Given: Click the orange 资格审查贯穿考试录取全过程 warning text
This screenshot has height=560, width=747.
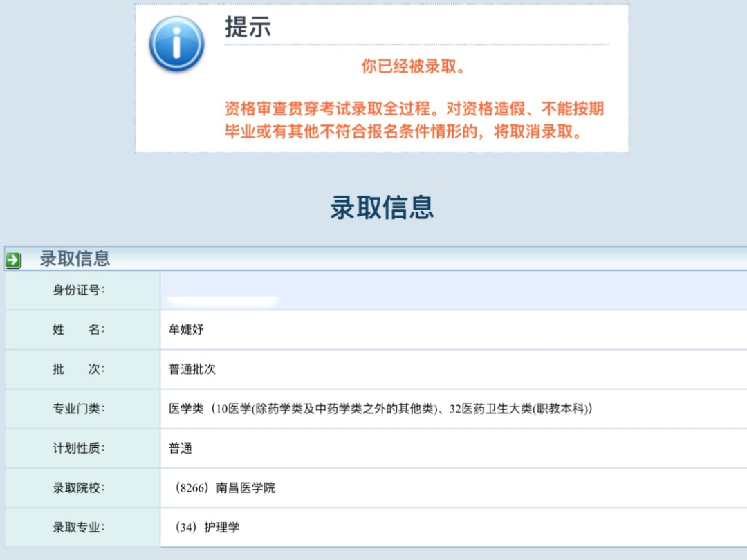Looking at the screenshot, I should [x=414, y=120].
